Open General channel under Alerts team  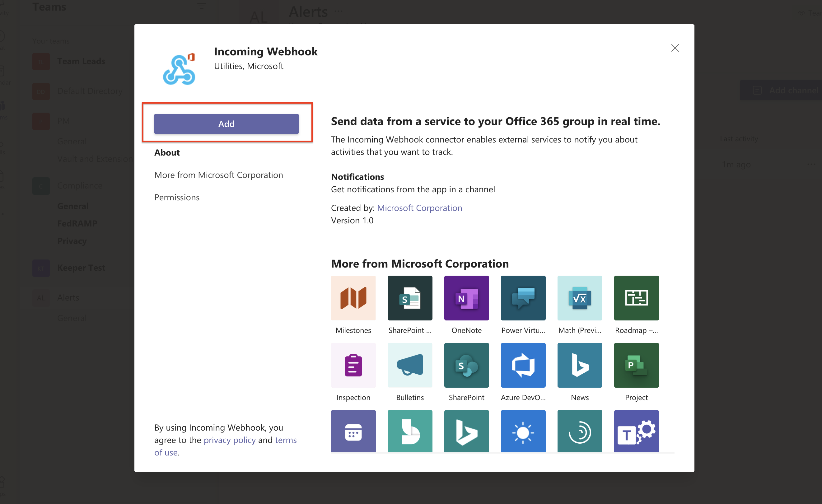point(72,318)
